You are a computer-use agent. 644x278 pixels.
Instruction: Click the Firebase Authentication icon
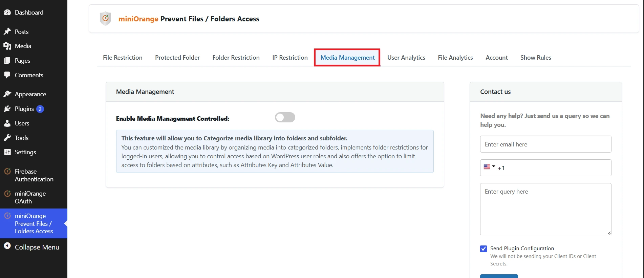[x=7, y=171]
